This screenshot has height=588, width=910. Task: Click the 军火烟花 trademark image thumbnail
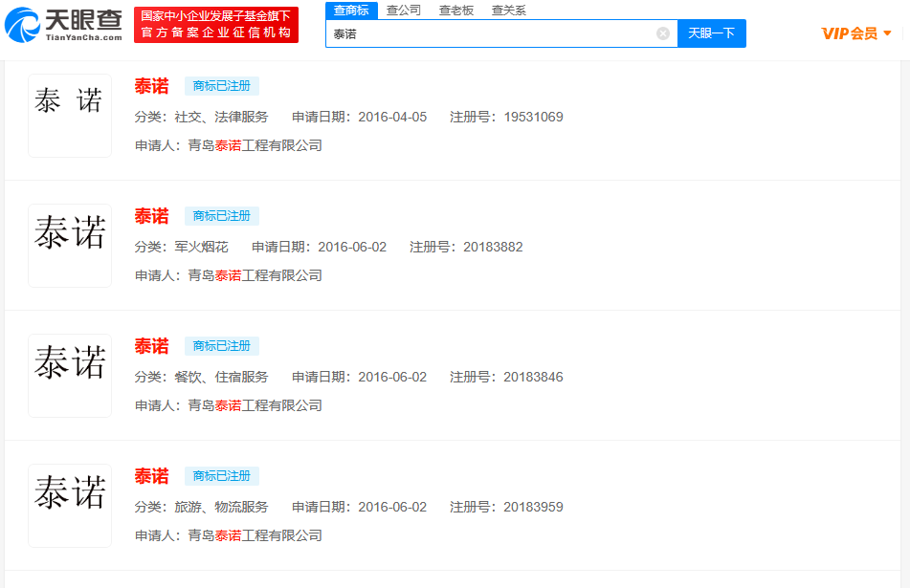tap(69, 245)
